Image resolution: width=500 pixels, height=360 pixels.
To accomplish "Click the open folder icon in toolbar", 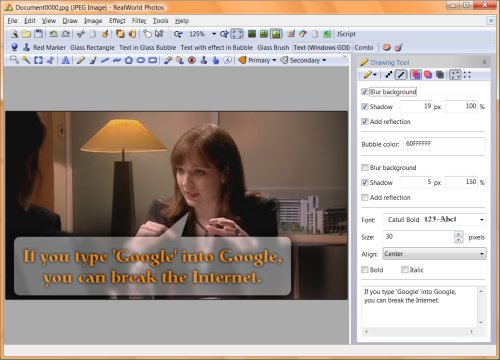I will pos(26,34).
